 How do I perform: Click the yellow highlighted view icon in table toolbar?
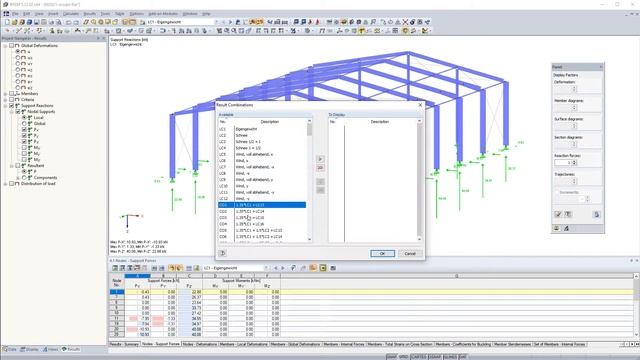pos(323,268)
